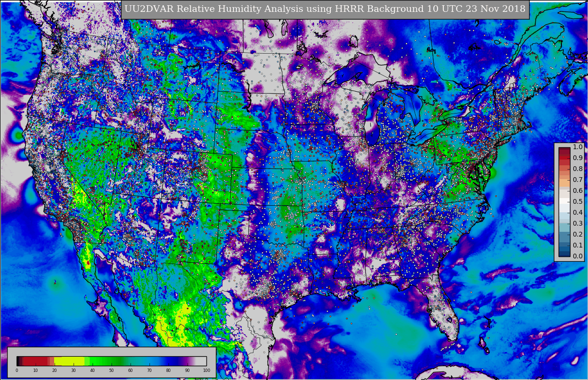The width and height of the screenshot is (588, 380).
Task: Click the 0.5 label on the vertical colorbar
Action: coord(578,202)
